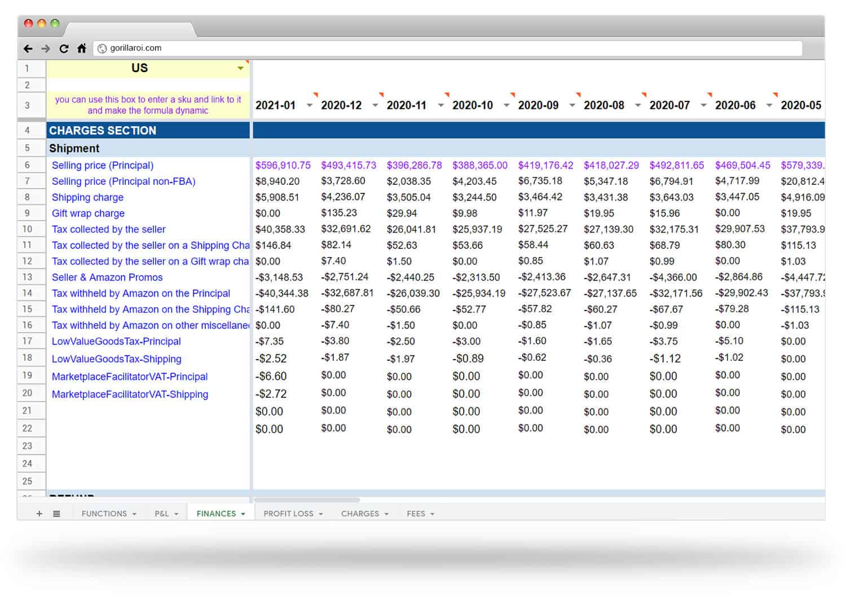Click the browser home icon
The width and height of the screenshot is (846, 616).
point(82,48)
